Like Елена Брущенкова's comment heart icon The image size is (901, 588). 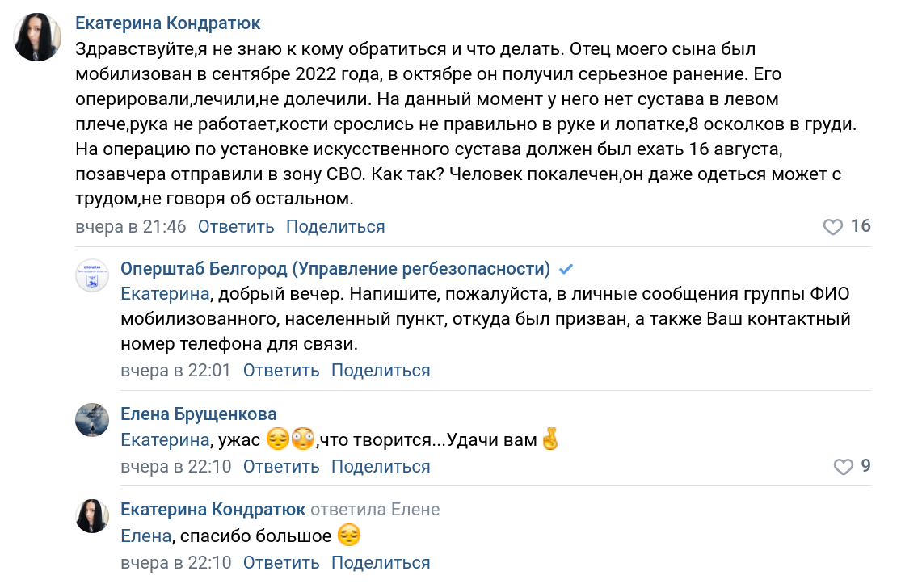(843, 467)
